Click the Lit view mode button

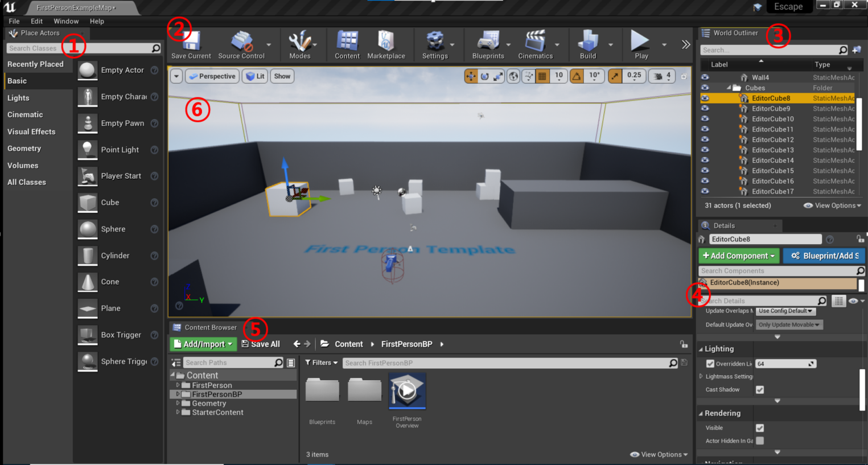point(255,76)
